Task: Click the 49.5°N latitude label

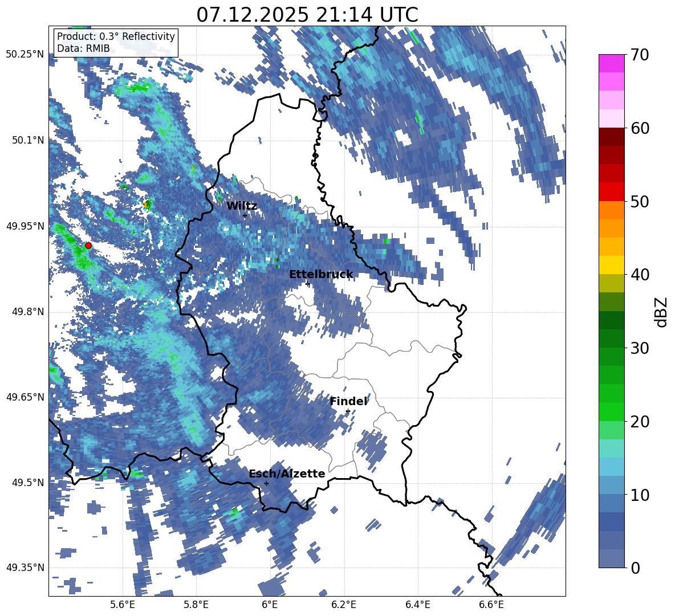Action: click(27, 482)
